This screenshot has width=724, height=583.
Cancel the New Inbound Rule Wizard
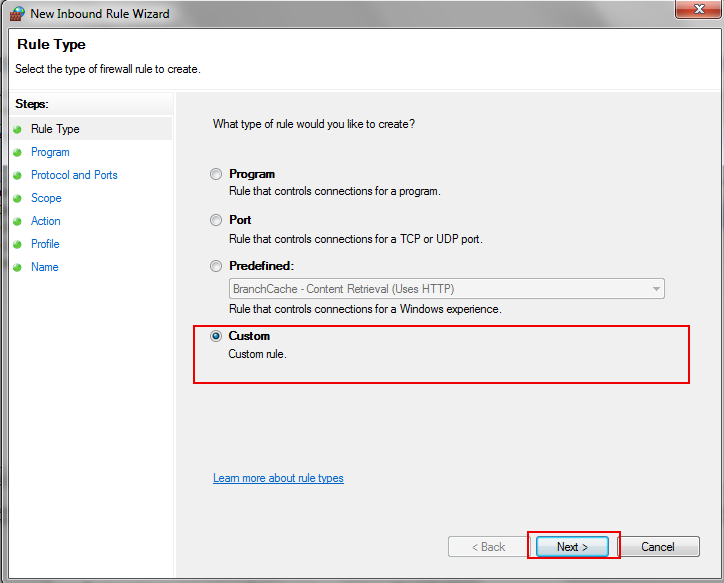[x=657, y=547]
